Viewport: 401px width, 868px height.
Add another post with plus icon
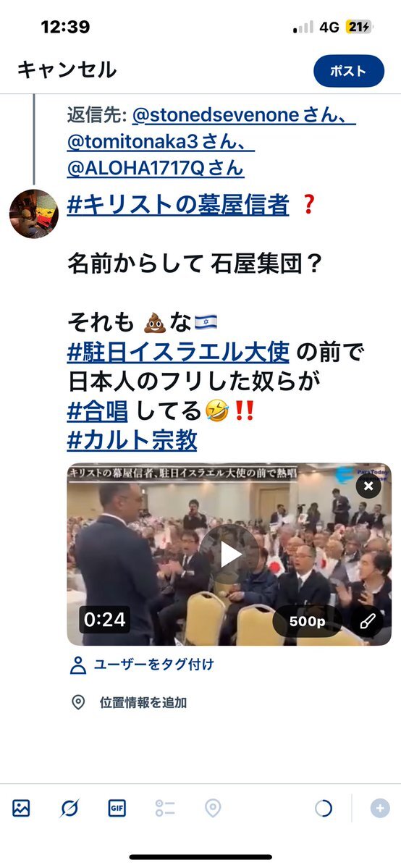pyautogui.click(x=380, y=809)
